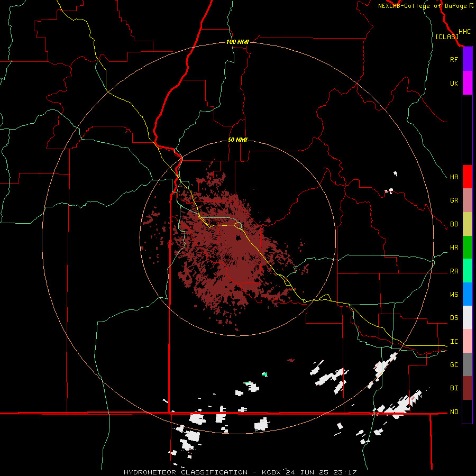Click the WS blue legend swatch
Image resolution: width=476 pixels, height=476 pixels.
point(467,294)
